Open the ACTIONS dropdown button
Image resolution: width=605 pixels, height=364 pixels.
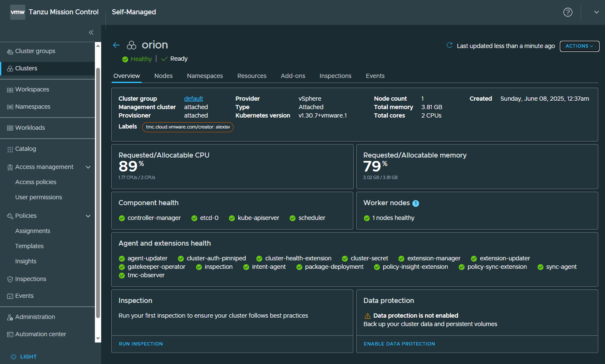(x=579, y=46)
